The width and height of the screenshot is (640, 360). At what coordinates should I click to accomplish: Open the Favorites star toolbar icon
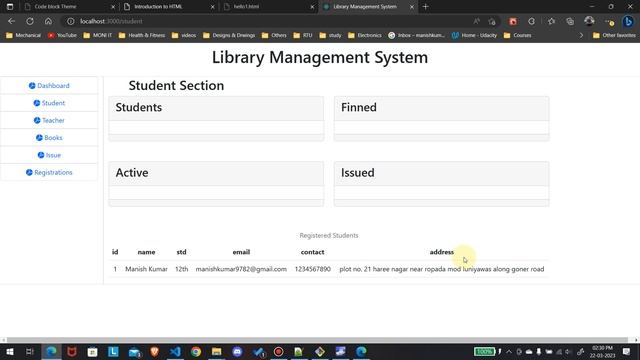pyautogui.click(x=551, y=21)
